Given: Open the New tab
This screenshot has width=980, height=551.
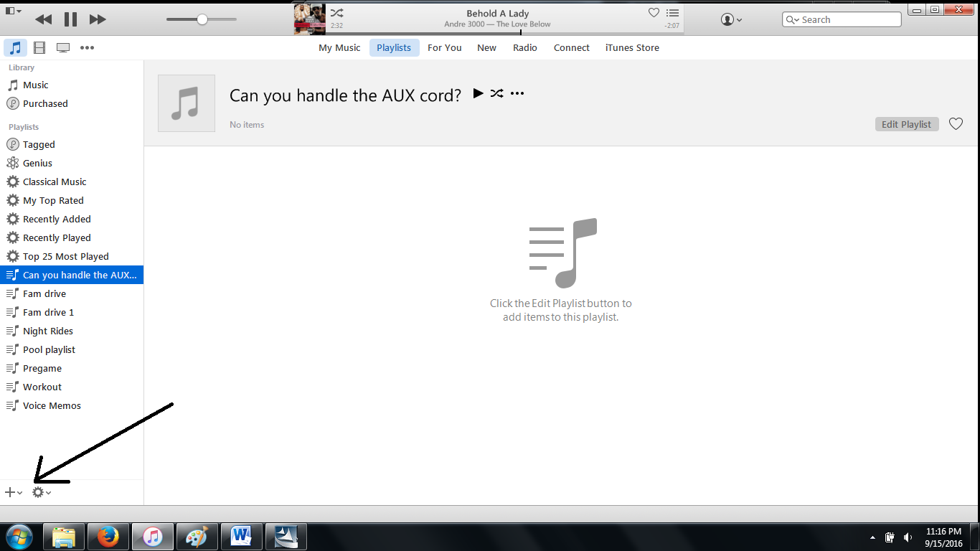Looking at the screenshot, I should point(486,48).
